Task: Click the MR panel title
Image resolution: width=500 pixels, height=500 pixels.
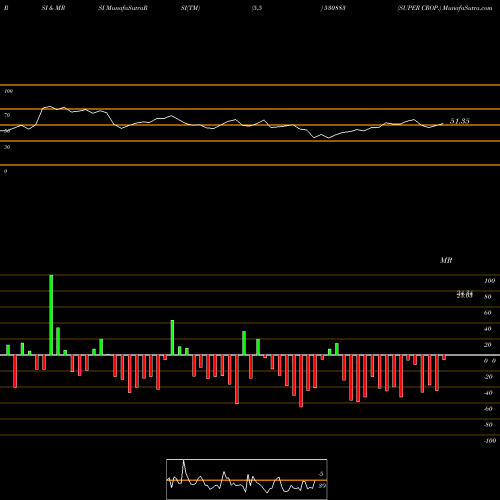Action: point(446,260)
